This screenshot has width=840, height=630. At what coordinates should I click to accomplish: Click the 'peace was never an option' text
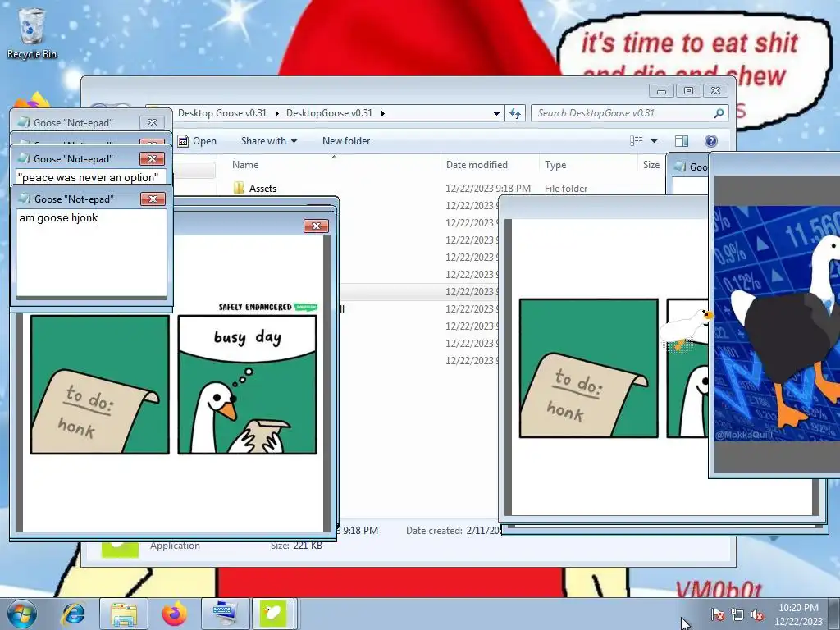(88, 177)
